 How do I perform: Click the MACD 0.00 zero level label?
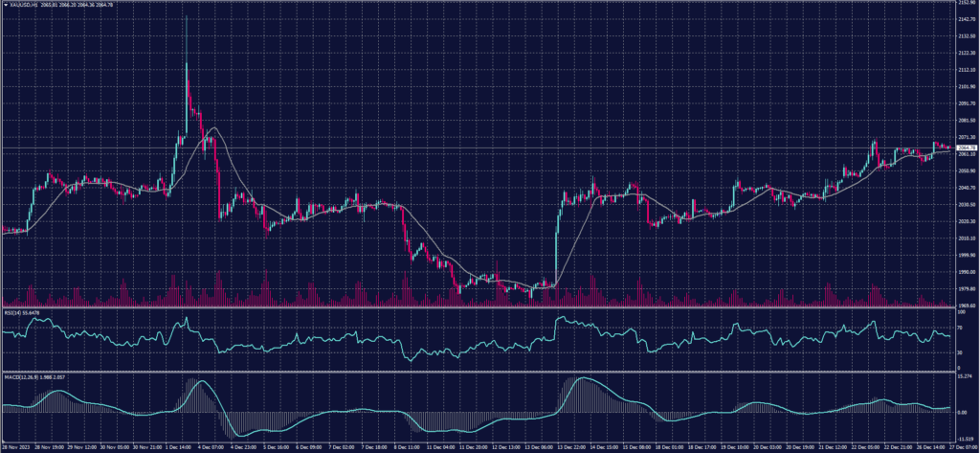[x=961, y=412]
